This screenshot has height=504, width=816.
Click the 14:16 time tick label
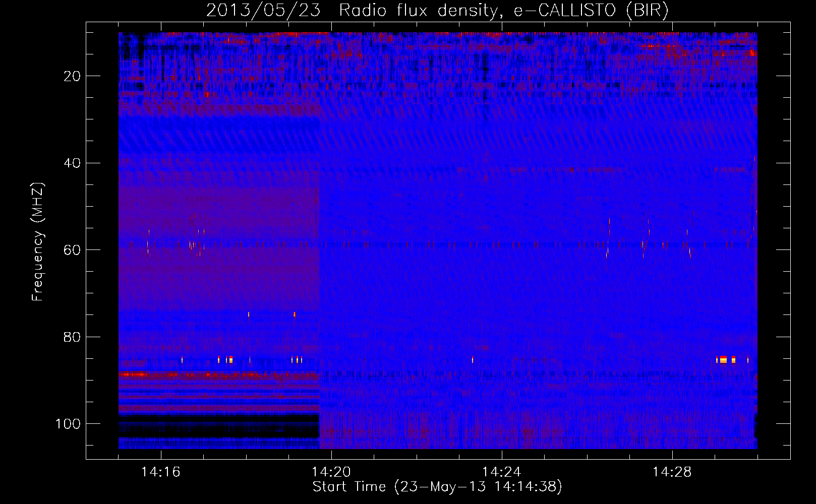pos(161,472)
